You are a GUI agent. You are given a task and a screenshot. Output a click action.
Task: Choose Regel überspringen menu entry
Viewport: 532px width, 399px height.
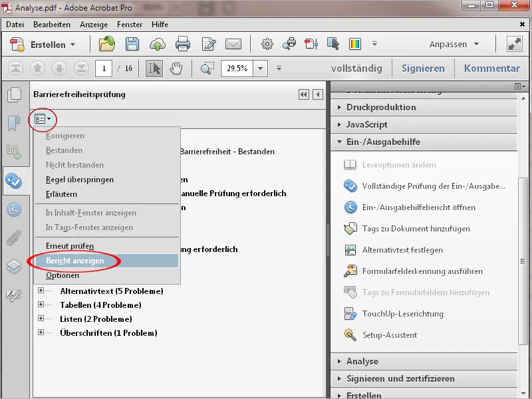[x=107, y=180]
